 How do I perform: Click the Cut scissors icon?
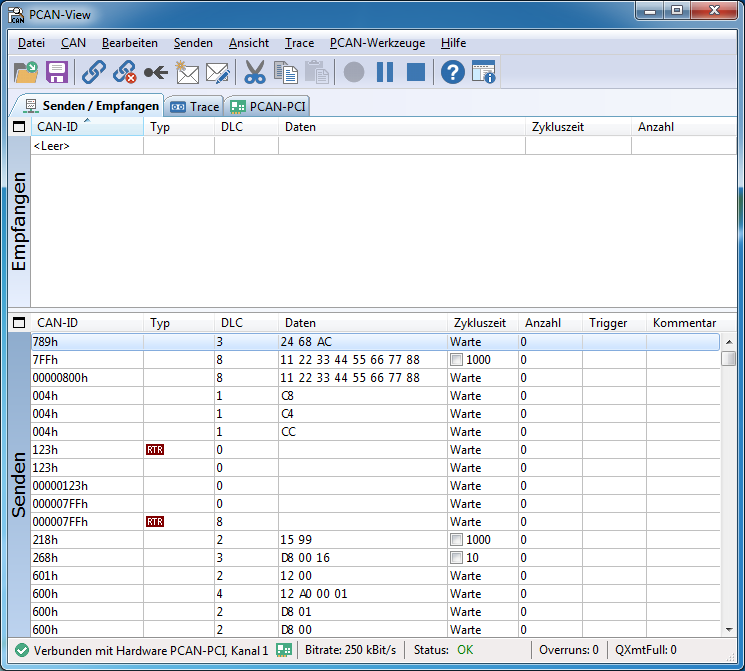(x=255, y=72)
